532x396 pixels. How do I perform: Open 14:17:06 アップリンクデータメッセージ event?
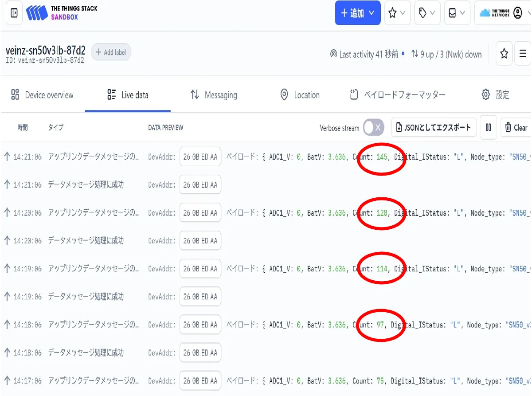(94, 380)
